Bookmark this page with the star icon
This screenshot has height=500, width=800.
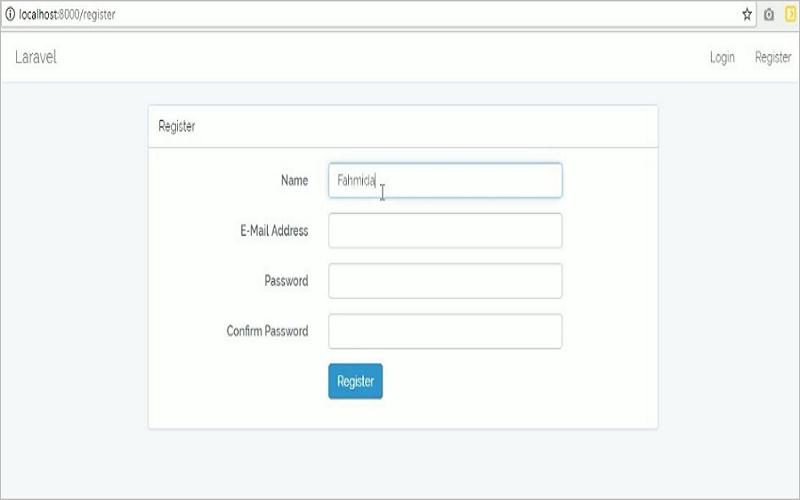pos(747,14)
